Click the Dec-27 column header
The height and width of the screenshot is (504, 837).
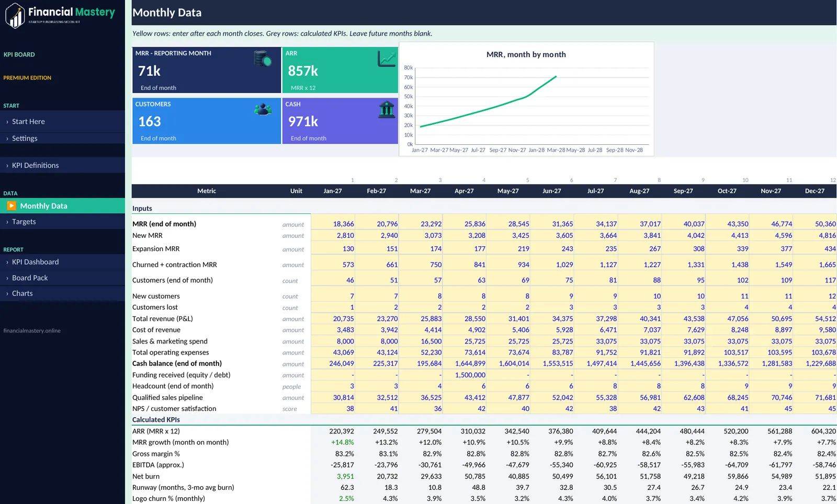click(815, 191)
